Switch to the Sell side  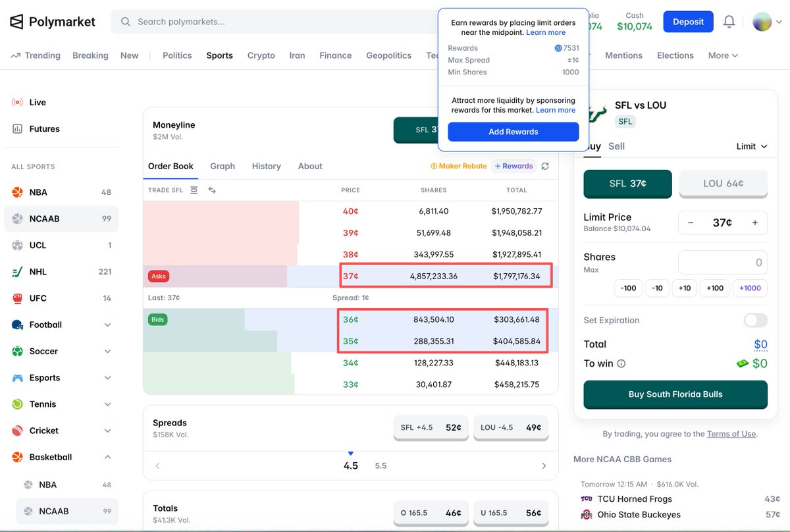(616, 146)
